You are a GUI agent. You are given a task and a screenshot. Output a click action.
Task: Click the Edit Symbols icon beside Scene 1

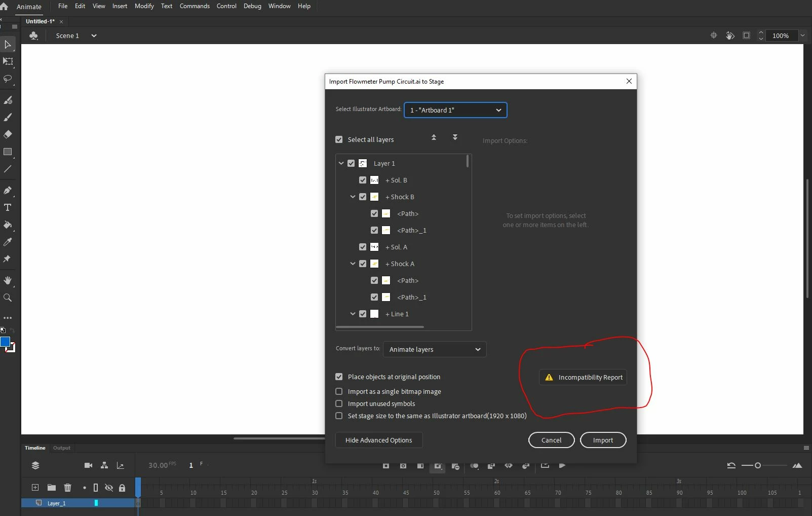point(34,35)
